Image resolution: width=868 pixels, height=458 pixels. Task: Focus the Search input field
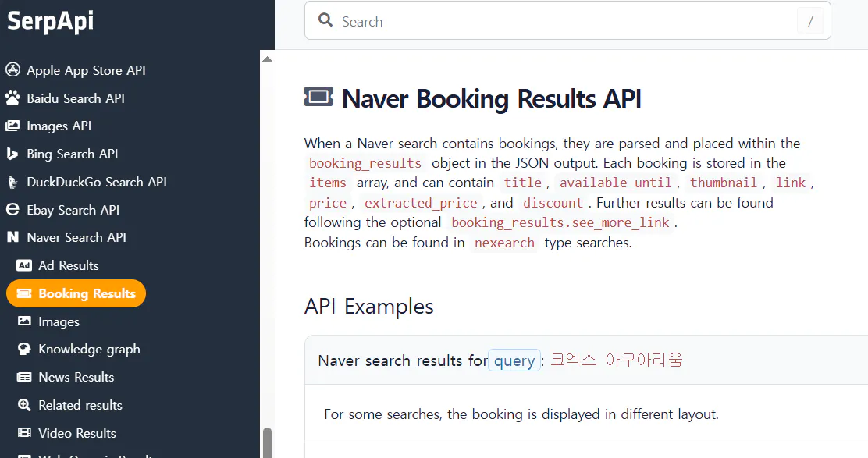(567, 20)
